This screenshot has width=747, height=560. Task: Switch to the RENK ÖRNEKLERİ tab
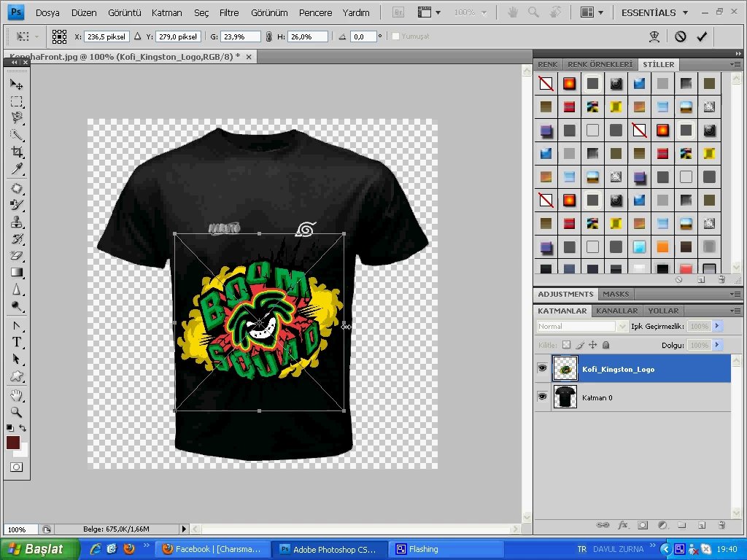point(600,64)
